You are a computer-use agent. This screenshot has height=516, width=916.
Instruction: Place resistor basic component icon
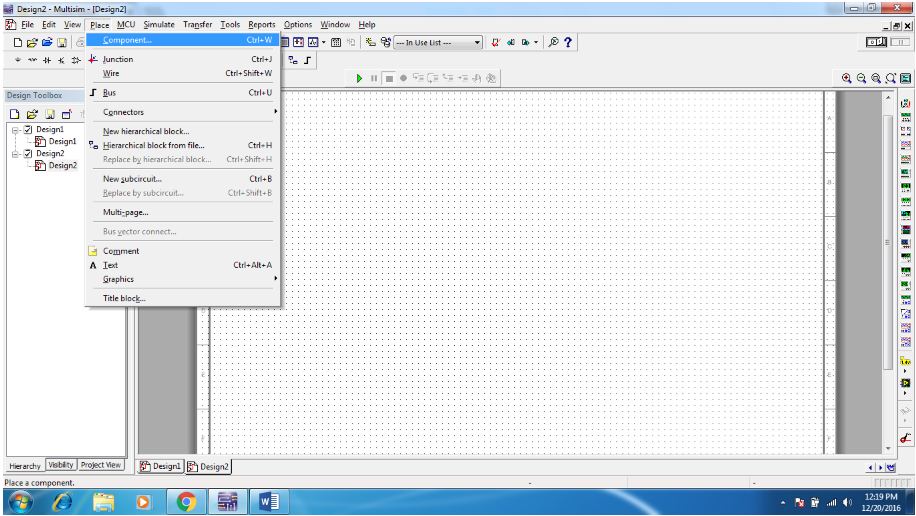click(x=32, y=60)
